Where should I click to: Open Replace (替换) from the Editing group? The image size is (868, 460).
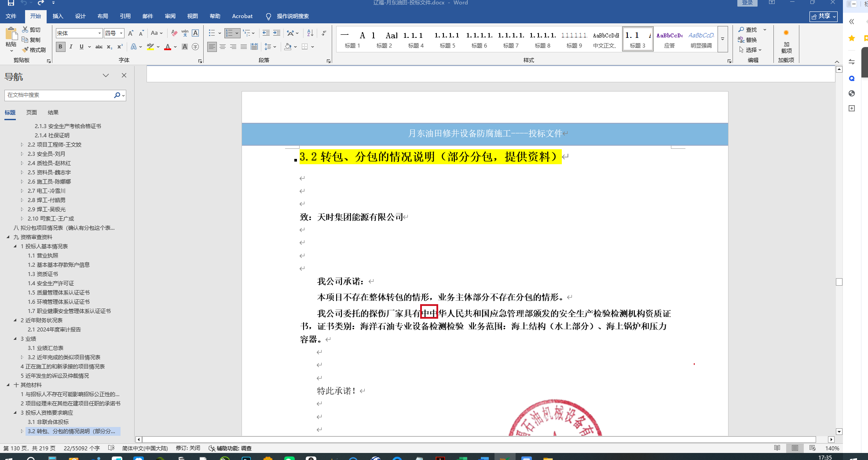pyautogui.click(x=747, y=40)
